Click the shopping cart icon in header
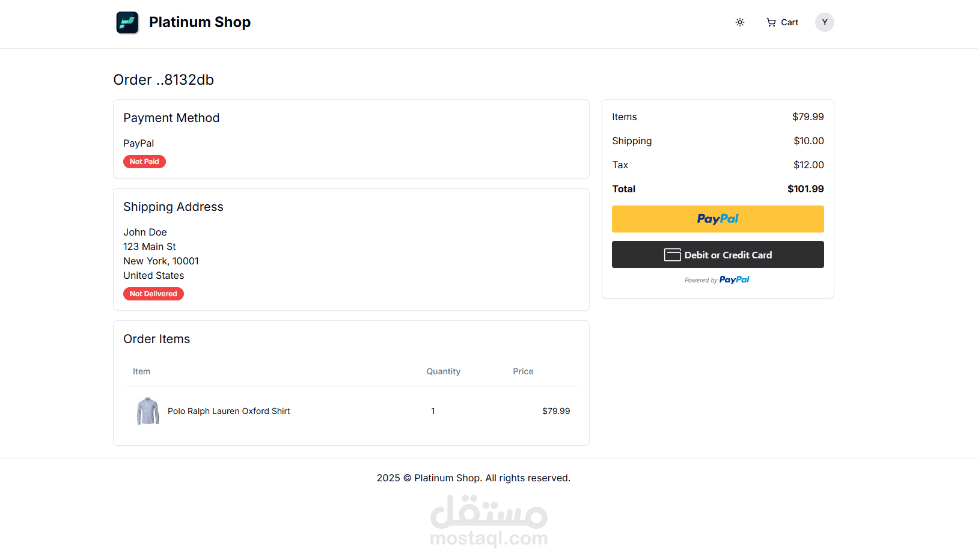 pyautogui.click(x=771, y=22)
